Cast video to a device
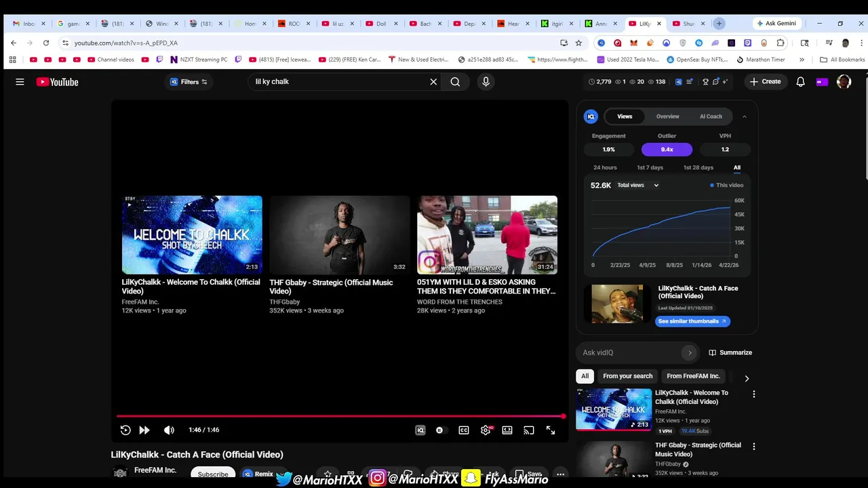Image resolution: width=868 pixels, height=488 pixels. (x=529, y=430)
